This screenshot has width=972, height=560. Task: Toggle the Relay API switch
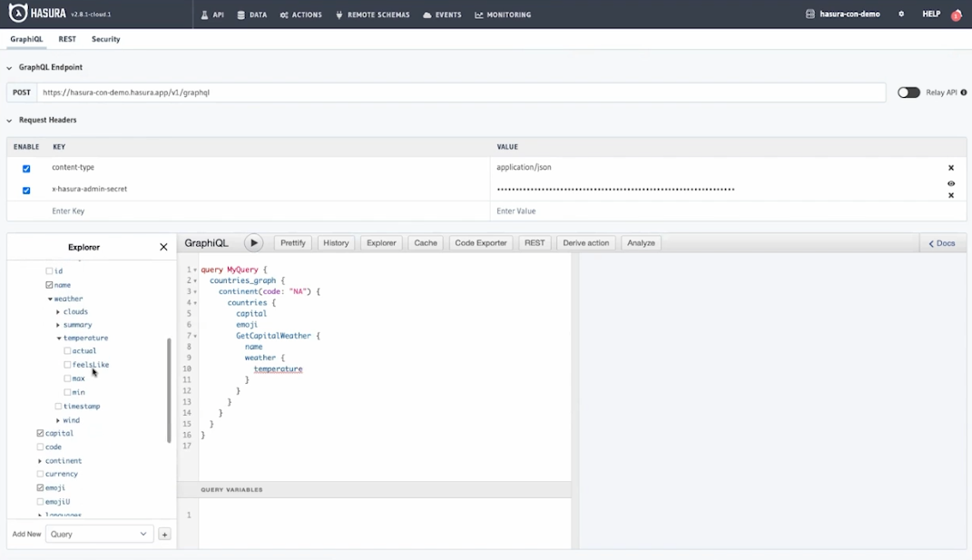pyautogui.click(x=908, y=93)
